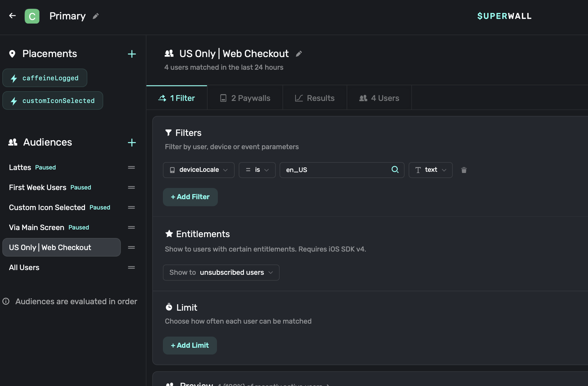Edit the US Only Web Checkout title

(x=299, y=54)
